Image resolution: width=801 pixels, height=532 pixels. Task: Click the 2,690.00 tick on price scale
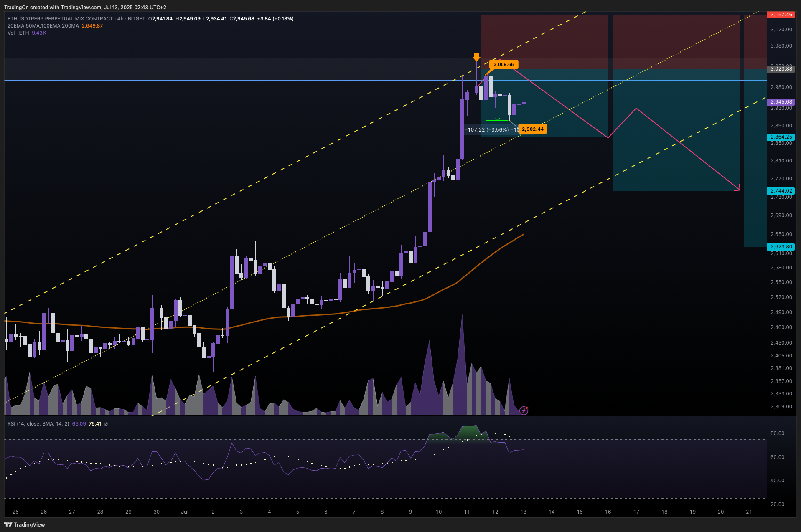tap(781, 215)
